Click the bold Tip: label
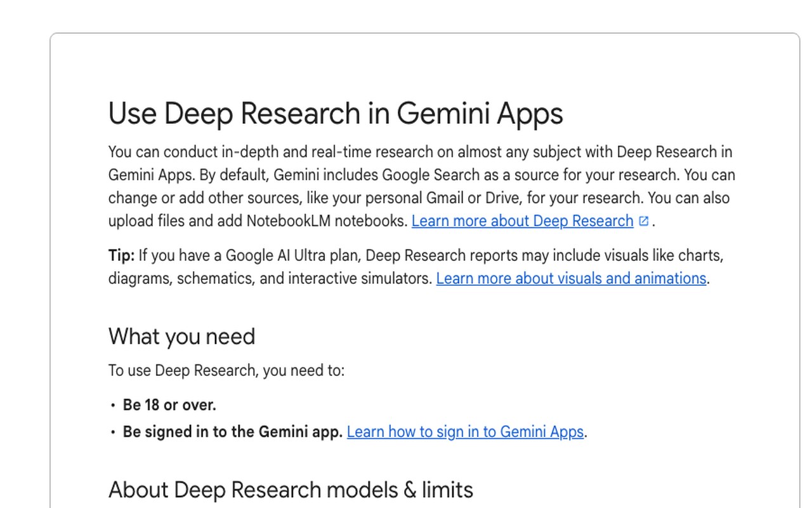 click(121, 256)
